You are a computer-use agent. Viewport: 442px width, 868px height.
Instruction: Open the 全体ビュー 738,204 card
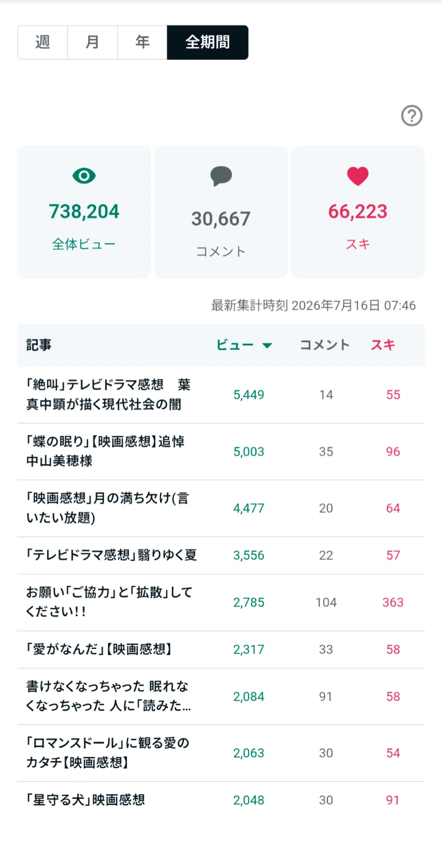pyautogui.click(x=84, y=212)
